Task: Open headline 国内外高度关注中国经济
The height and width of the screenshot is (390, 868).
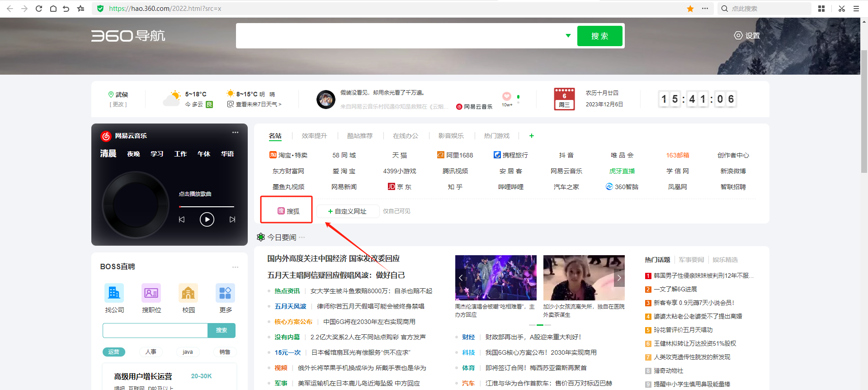Action: pos(334,259)
